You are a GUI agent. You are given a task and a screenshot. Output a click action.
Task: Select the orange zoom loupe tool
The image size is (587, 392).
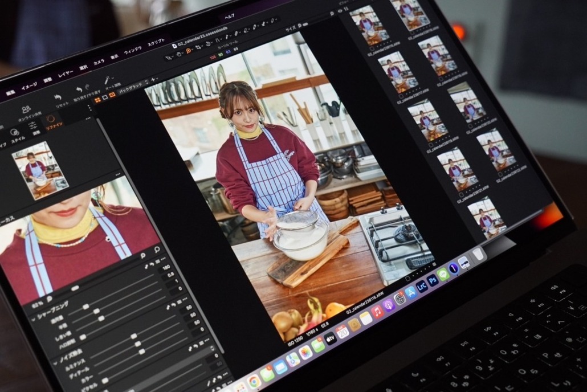pos(189,51)
